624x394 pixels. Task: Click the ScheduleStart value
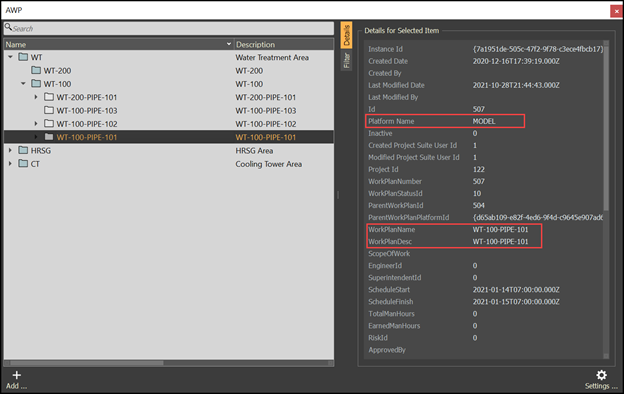coord(516,289)
